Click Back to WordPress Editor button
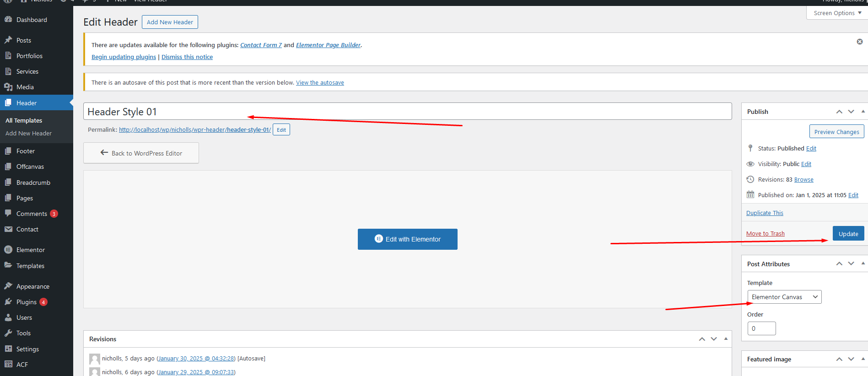Viewport: 868px width, 376px height. (141, 153)
